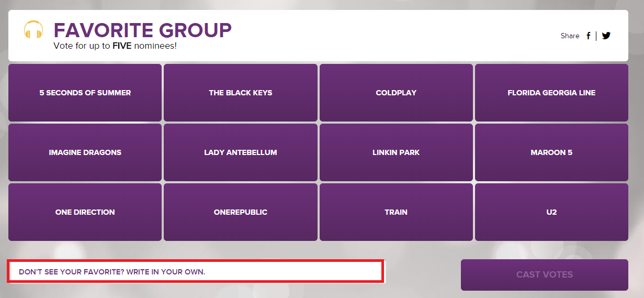Share on Facebook icon
Image resolution: width=644 pixels, height=298 pixels.
click(588, 36)
